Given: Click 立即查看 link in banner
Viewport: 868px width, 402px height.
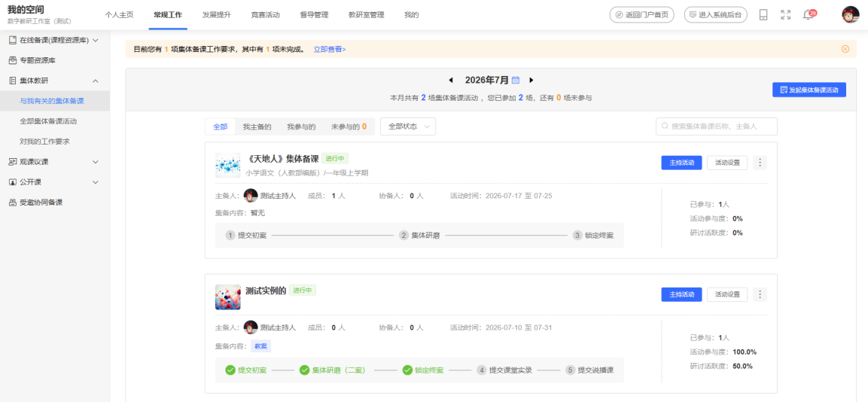Looking at the screenshot, I should coord(330,49).
